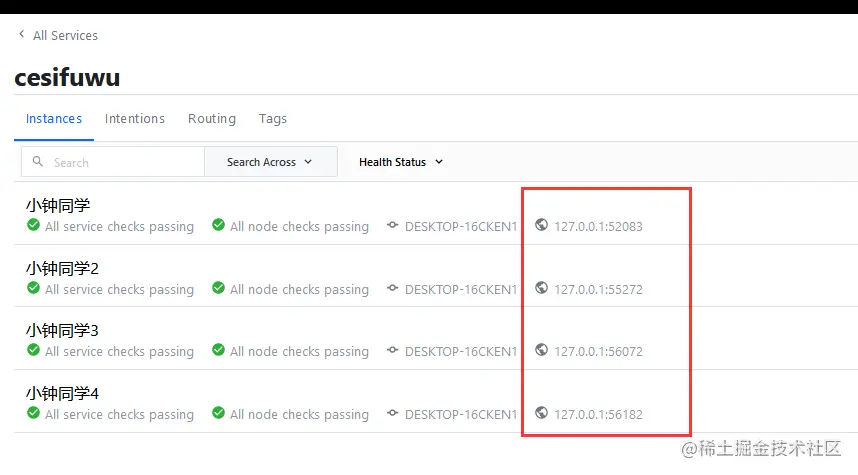Open instance 小钟同学2

pos(62,269)
